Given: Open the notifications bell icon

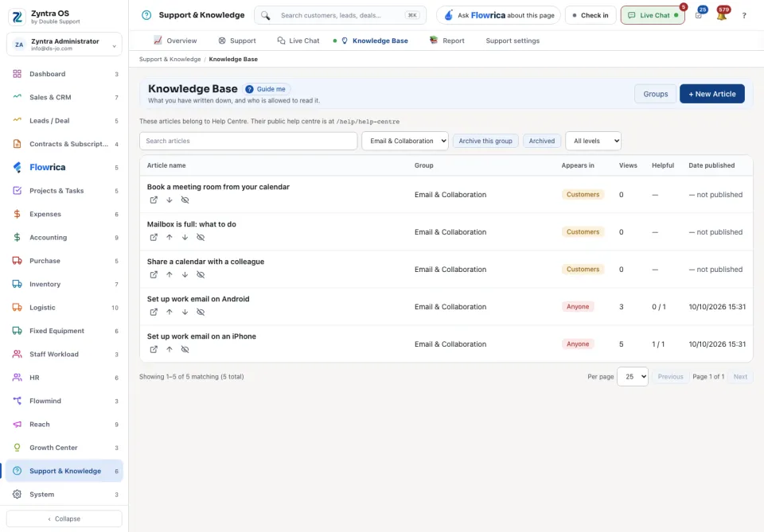Looking at the screenshot, I should [722, 16].
